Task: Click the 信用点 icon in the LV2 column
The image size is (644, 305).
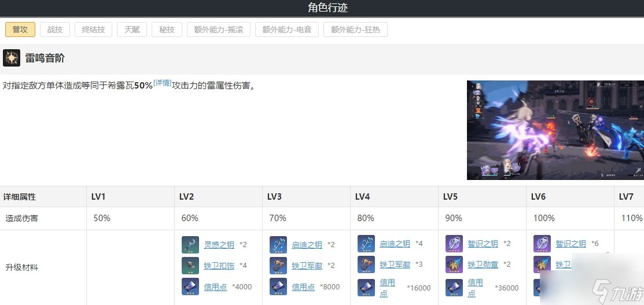Action: click(x=190, y=286)
